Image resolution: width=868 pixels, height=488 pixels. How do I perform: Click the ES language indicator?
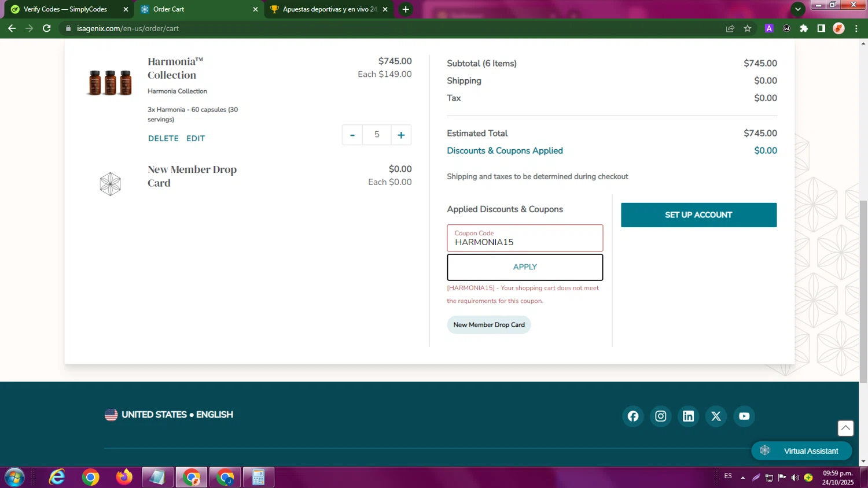click(x=728, y=476)
